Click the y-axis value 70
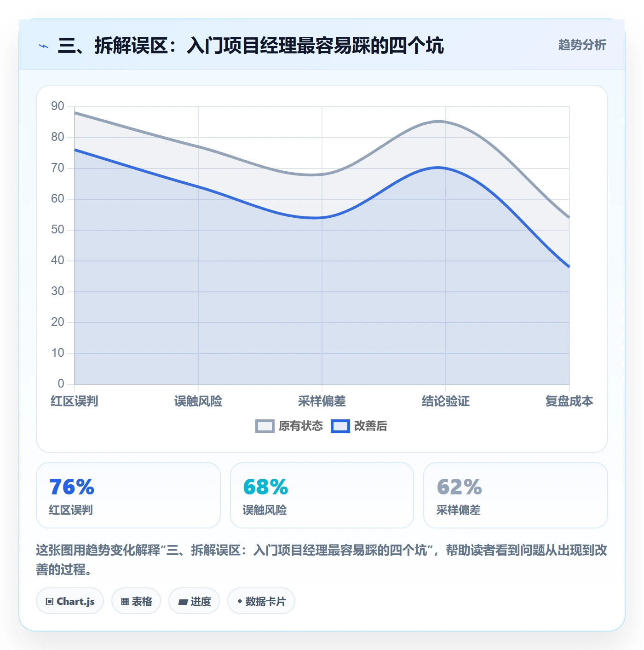The height and width of the screenshot is (650, 644). coord(58,168)
